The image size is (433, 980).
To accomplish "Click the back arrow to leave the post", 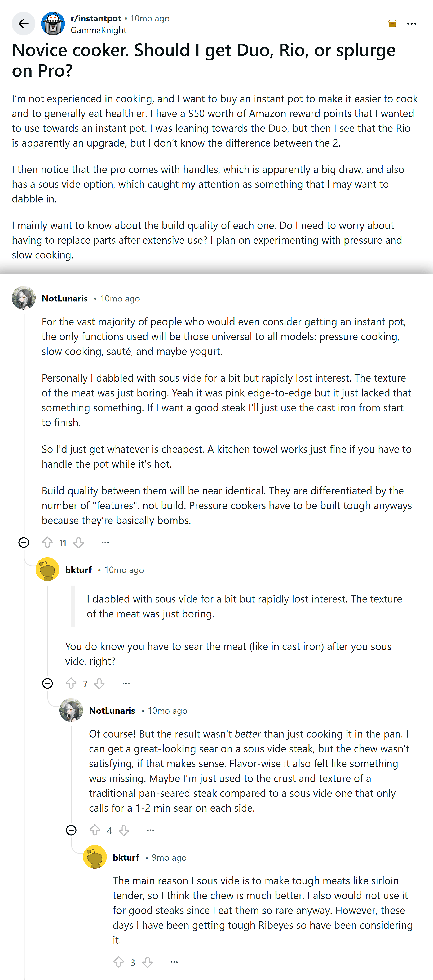I will (23, 23).
